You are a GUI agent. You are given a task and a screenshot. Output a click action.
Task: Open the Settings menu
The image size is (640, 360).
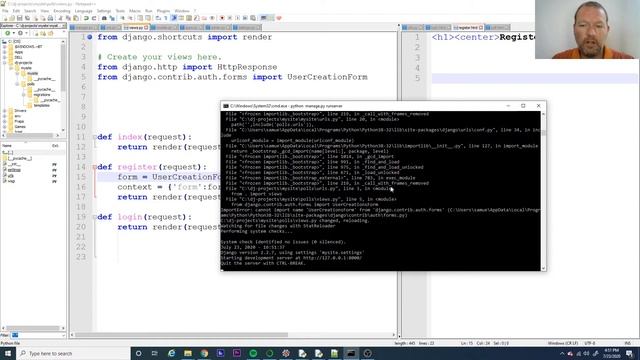[104, 11]
